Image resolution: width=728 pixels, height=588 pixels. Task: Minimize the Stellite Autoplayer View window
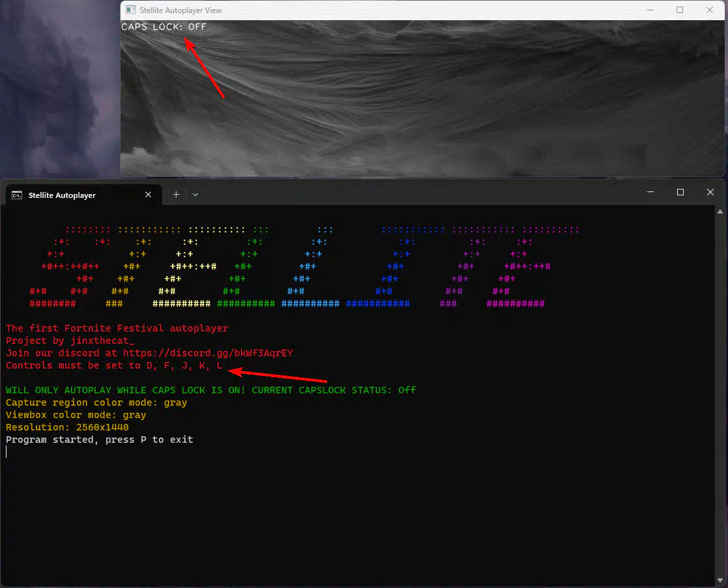pyautogui.click(x=650, y=10)
